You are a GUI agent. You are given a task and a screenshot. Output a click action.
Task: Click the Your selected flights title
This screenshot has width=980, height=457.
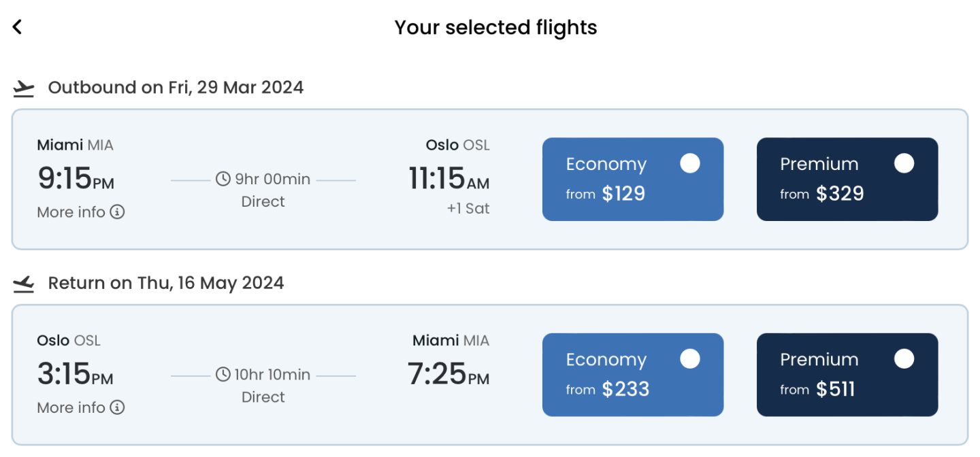tap(495, 27)
